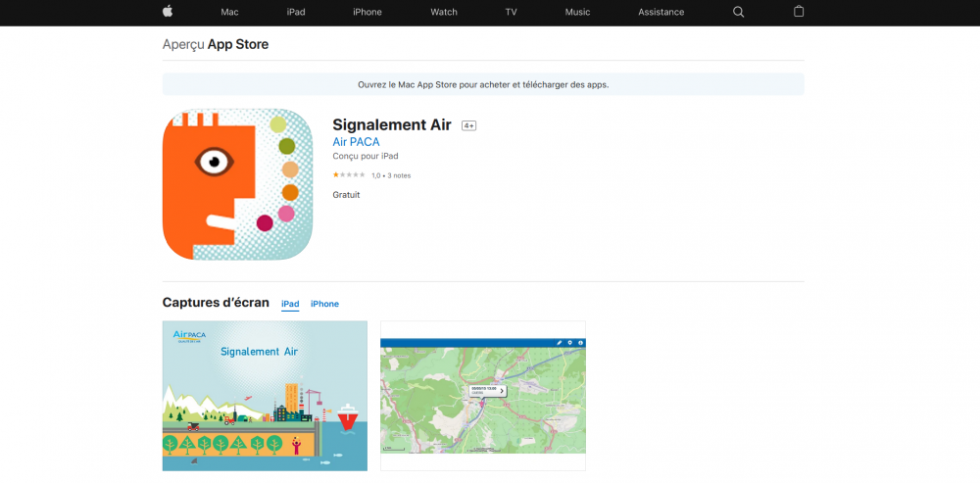The height and width of the screenshot is (483, 980).
Task: Click the 1,0 • 3 notes rating text
Action: point(391,175)
